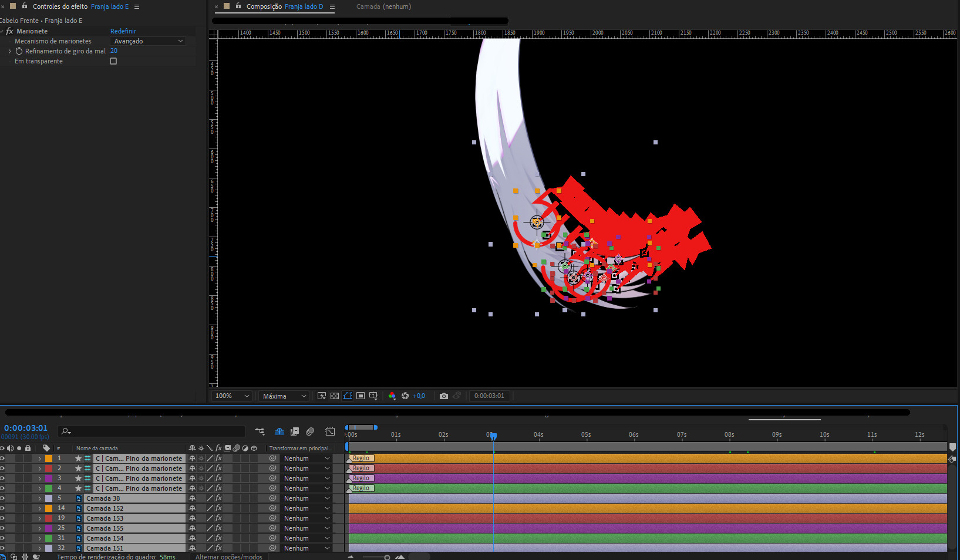Image resolution: width=960 pixels, height=560 pixels.
Task: Open the parent Nenhum dropdown for Camada 38
Action: pos(306,498)
